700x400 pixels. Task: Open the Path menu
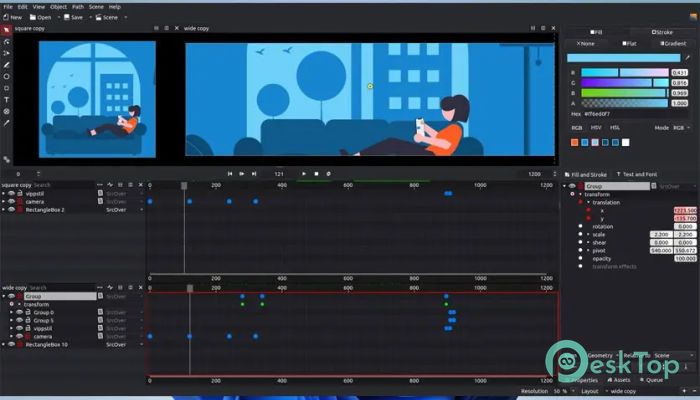[78, 7]
